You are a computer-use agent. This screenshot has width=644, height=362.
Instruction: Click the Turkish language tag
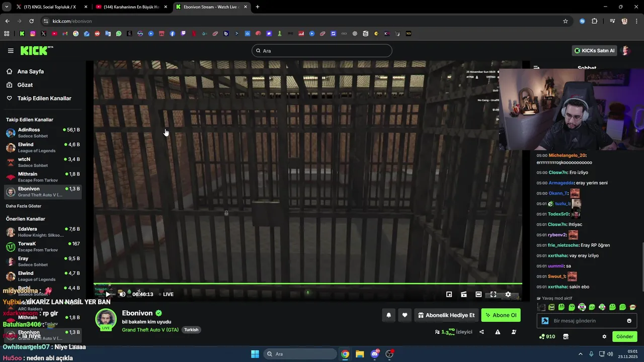[x=191, y=330]
